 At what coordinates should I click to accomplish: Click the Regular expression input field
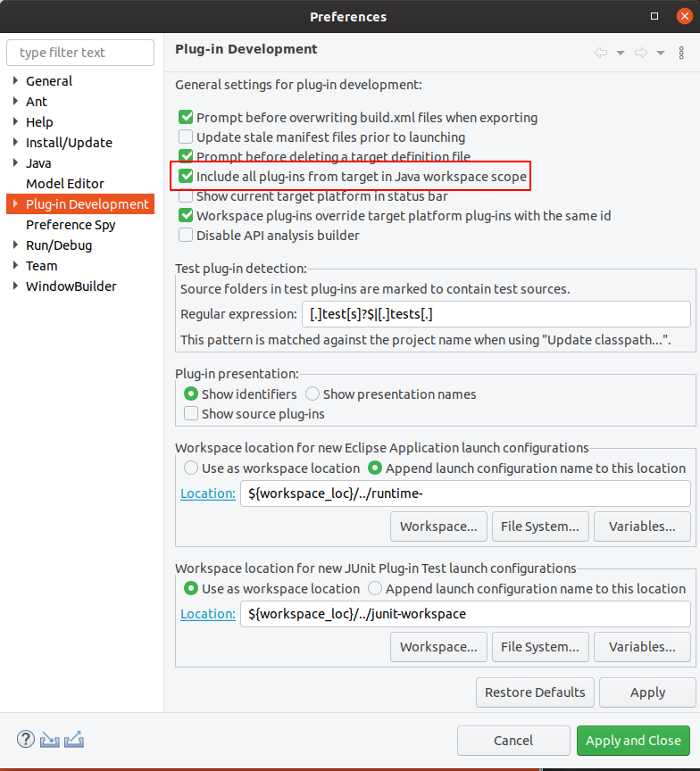[496, 314]
